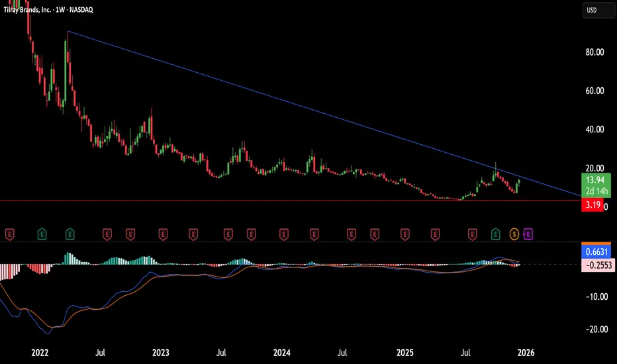Click the red earnings marker for October 2022

click(x=130, y=234)
